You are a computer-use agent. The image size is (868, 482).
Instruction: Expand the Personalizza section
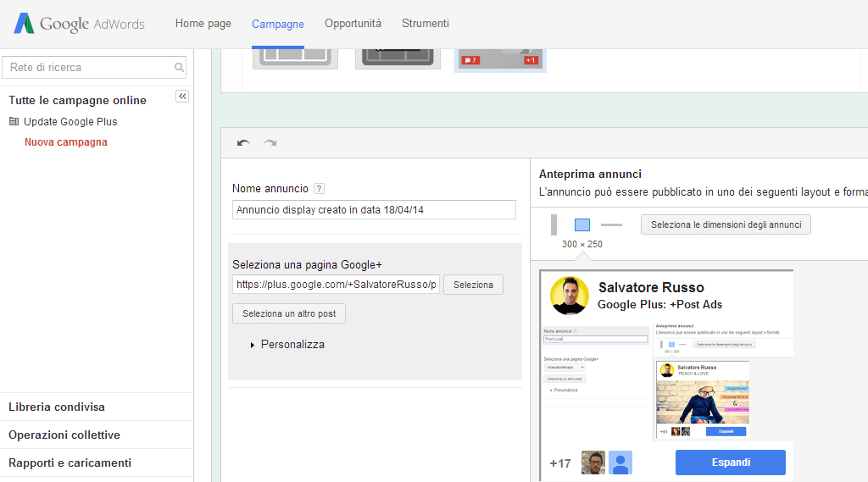click(288, 344)
